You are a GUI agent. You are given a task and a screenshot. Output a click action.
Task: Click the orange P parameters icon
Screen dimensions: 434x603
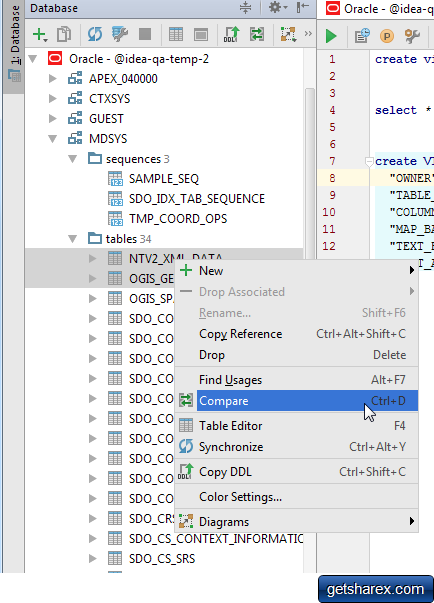(x=387, y=36)
